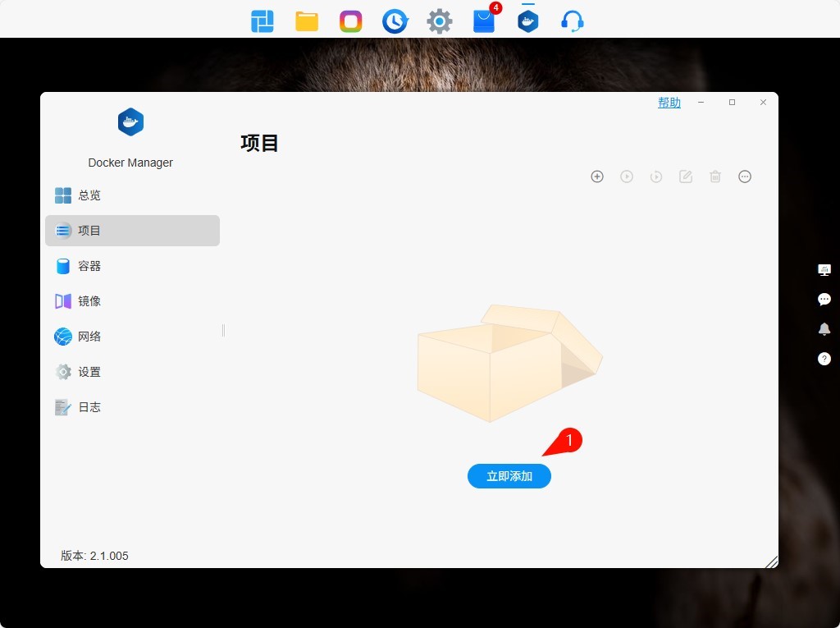The height and width of the screenshot is (628, 840).
Task: Click the Docker Manager icon in top dock
Action: tap(527, 21)
